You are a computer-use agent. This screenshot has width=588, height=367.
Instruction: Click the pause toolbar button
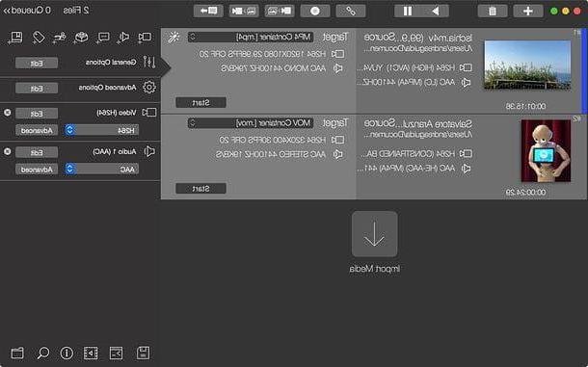[408, 11]
